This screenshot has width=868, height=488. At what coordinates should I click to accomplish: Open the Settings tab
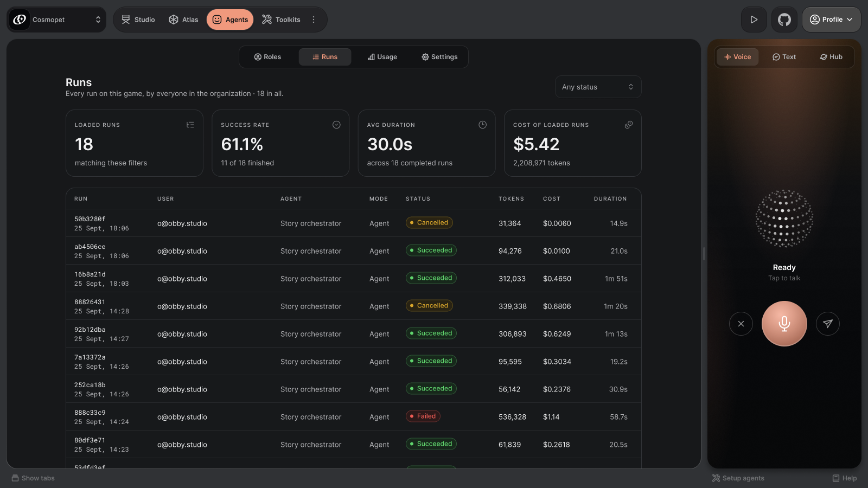tap(439, 57)
